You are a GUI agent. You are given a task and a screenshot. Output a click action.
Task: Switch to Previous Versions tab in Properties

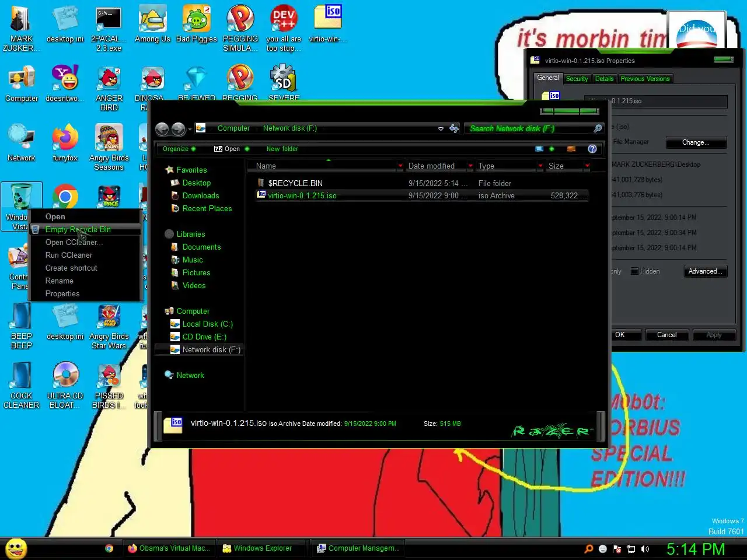[x=645, y=79]
